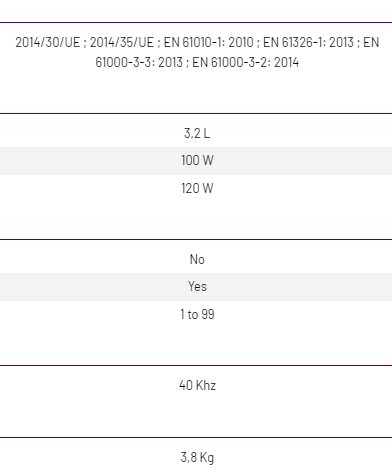Select the 1 to 99 range value
392x473 pixels.
pos(197,314)
